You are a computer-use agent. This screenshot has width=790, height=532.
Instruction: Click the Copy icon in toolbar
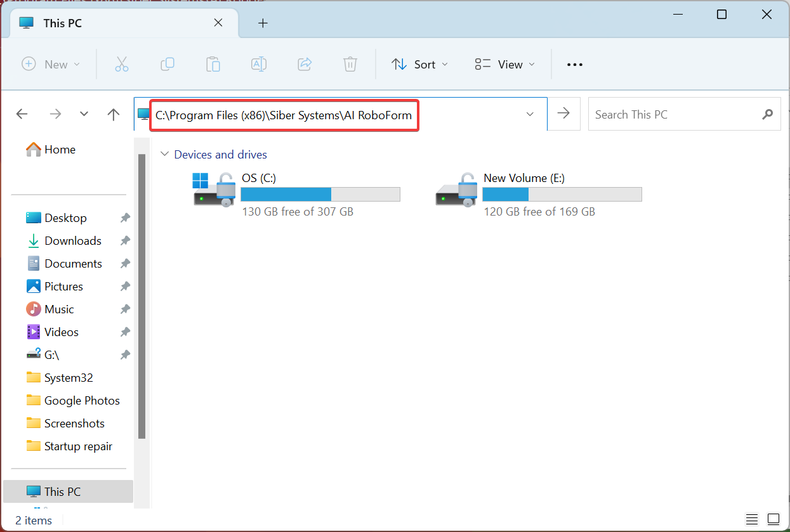point(168,64)
